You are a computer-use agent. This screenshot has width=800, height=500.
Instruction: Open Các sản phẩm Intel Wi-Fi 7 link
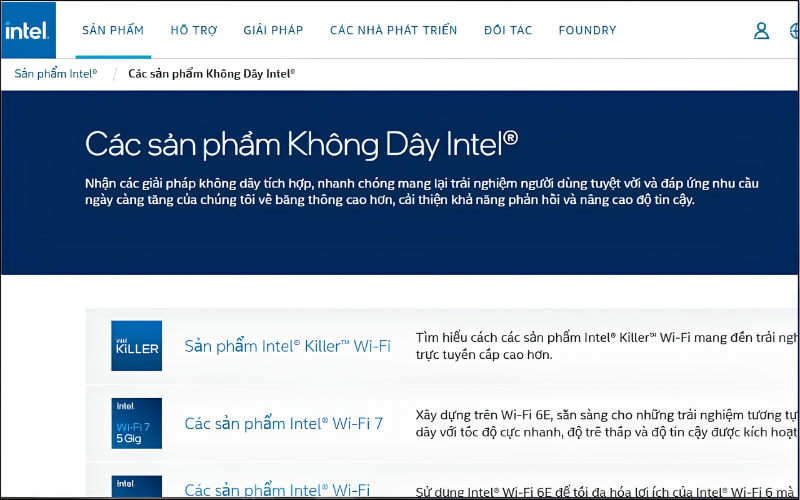click(x=284, y=423)
